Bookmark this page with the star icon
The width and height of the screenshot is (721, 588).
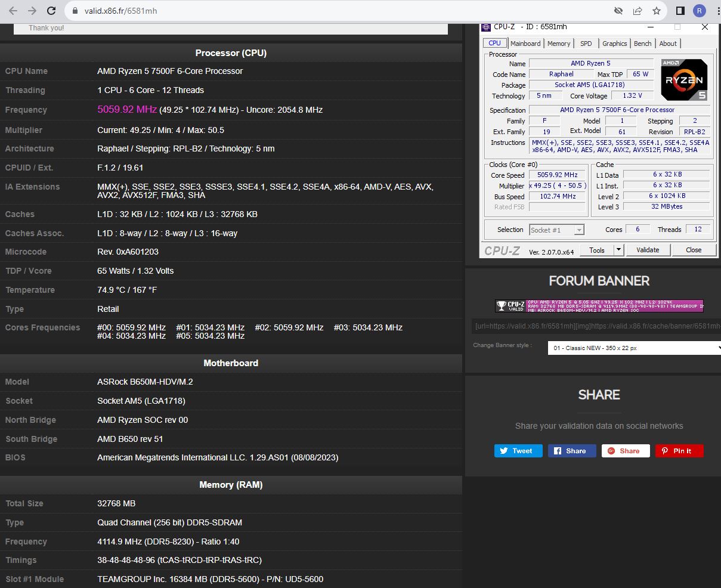657,11
